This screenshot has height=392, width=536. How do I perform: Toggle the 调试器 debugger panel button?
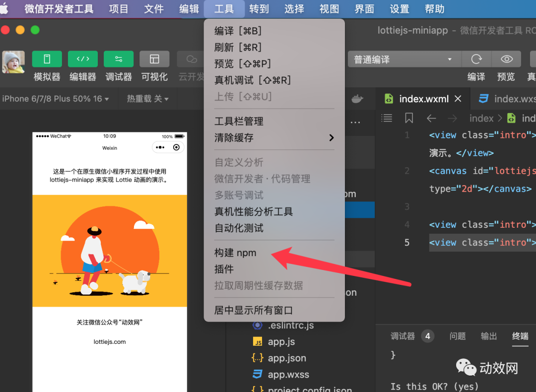tap(119, 59)
